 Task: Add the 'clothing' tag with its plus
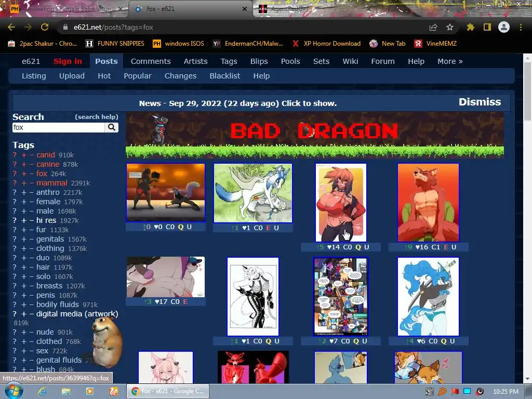(x=24, y=249)
